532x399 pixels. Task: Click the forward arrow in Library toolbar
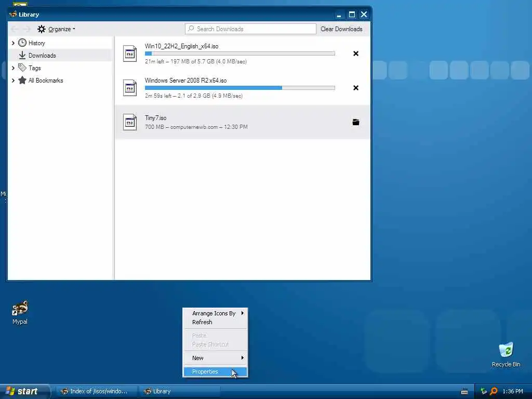click(27, 29)
